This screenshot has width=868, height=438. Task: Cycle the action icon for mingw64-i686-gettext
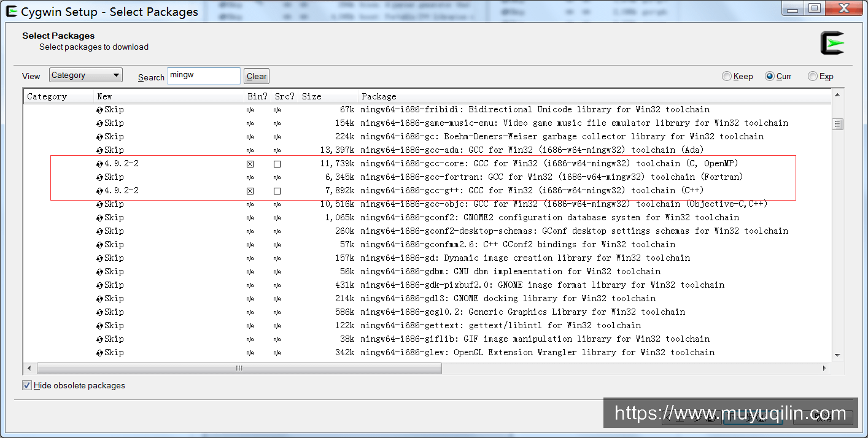click(99, 326)
